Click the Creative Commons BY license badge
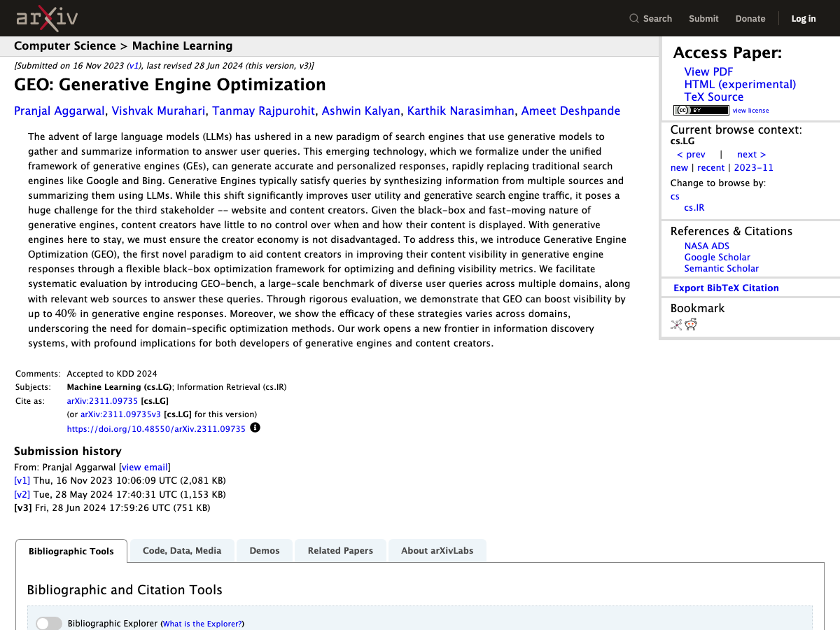 coord(701,110)
